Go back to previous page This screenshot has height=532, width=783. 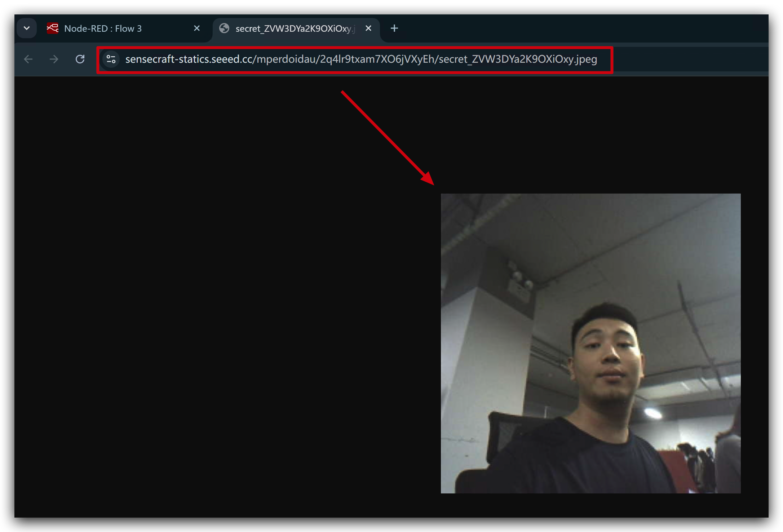point(28,59)
